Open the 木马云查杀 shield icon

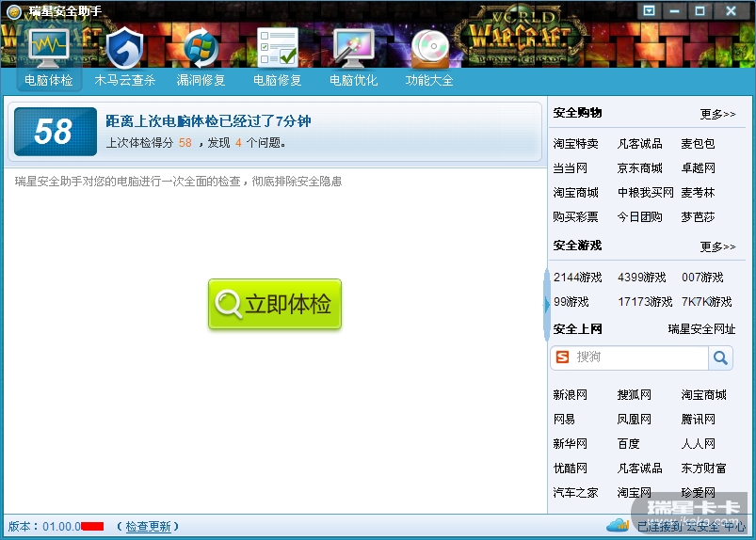124,48
